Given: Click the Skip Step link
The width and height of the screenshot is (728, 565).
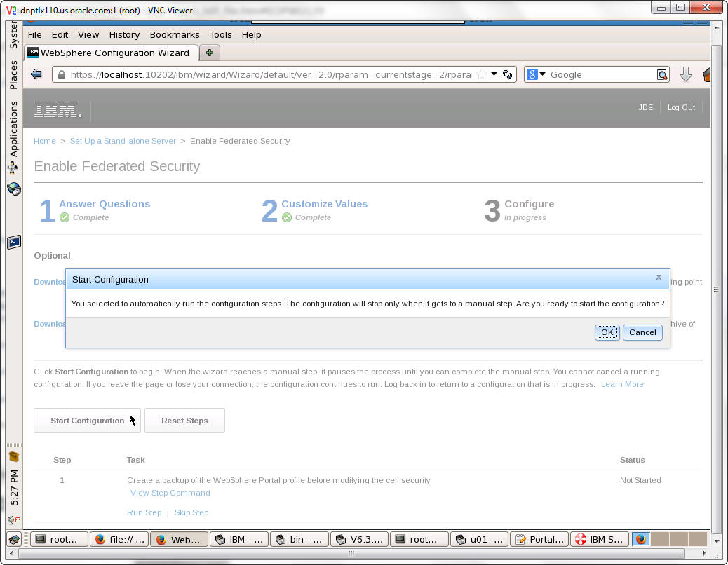Looking at the screenshot, I should coord(191,512).
